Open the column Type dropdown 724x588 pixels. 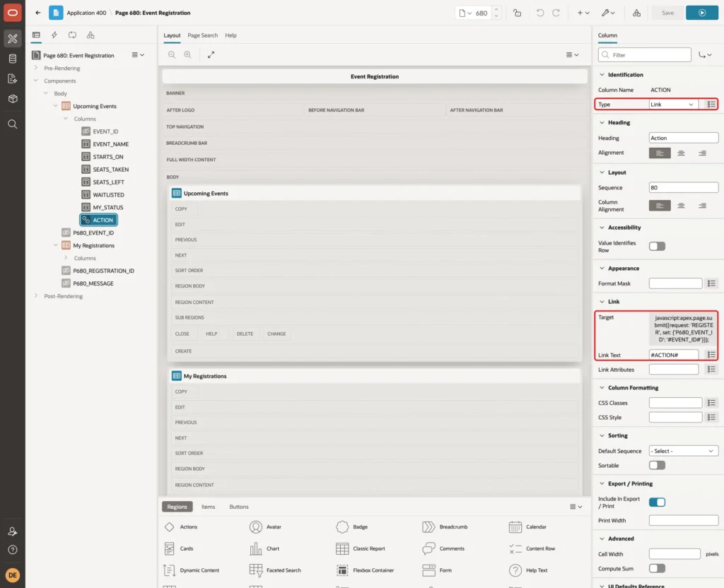(x=672, y=105)
